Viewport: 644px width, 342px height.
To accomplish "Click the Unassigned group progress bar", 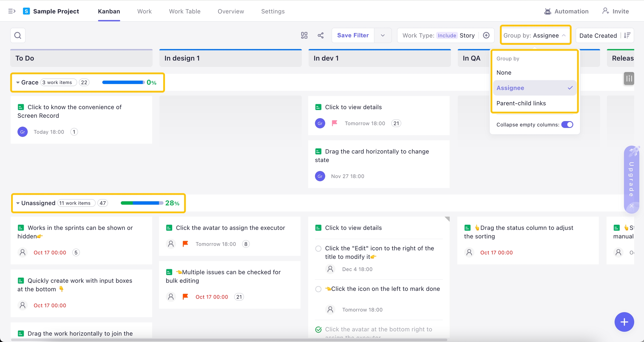I will tap(142, 203).
